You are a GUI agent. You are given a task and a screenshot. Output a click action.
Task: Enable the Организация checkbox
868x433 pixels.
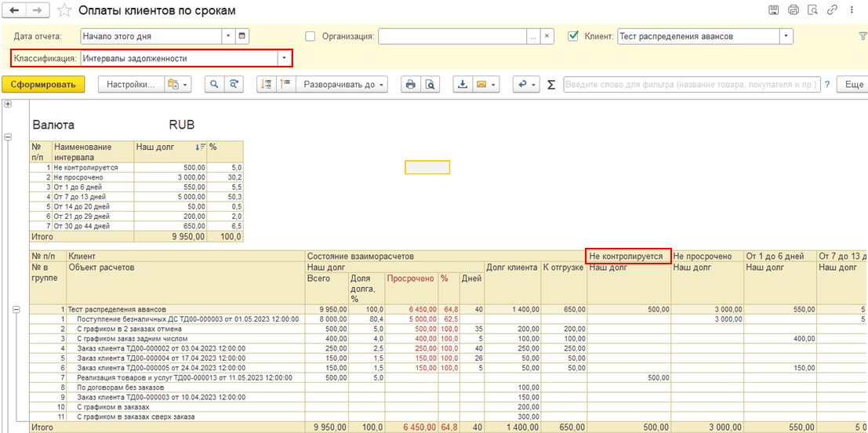310,36
